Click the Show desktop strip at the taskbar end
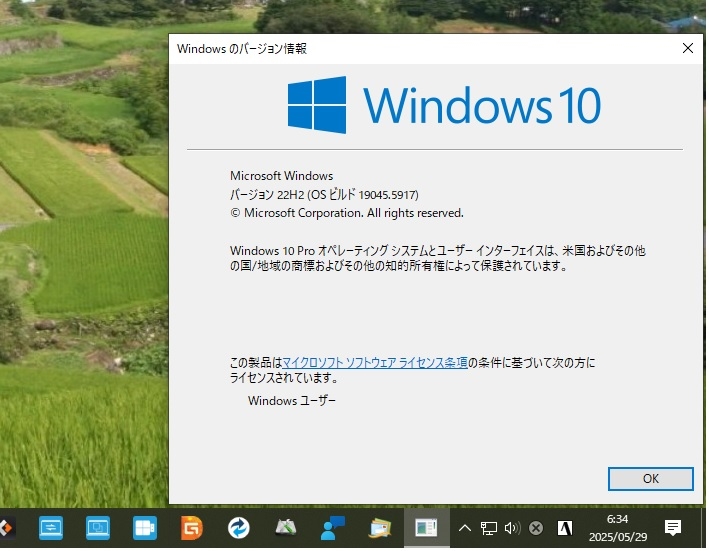 click(x=706, y=530)
